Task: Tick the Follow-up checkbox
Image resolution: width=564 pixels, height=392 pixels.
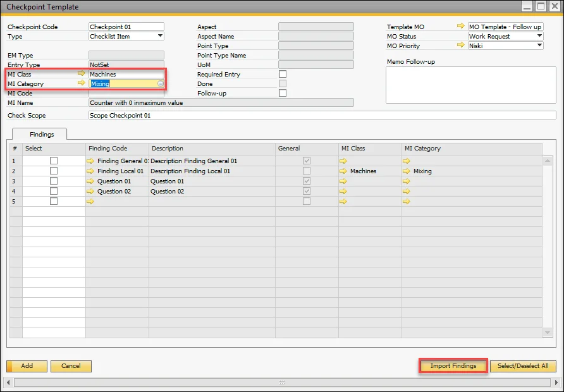Action: 283,93
